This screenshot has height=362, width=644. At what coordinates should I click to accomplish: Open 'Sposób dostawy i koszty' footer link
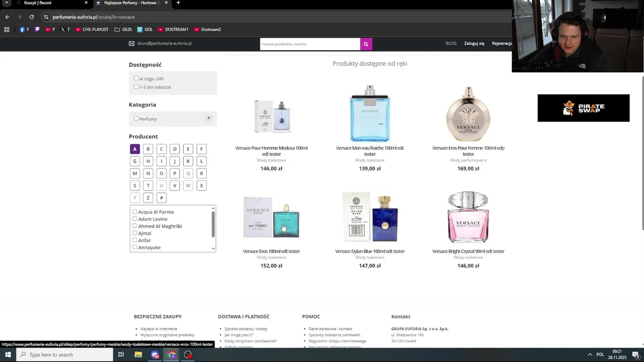click(246, 329)
